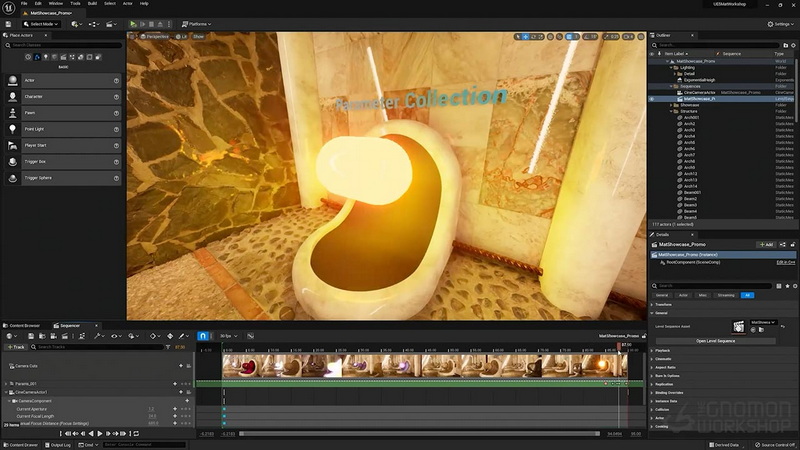The width and height of the screenshot is (800, 450).
Task: Select the Streaming filter in Details panel
Action: tap(726, 295)
